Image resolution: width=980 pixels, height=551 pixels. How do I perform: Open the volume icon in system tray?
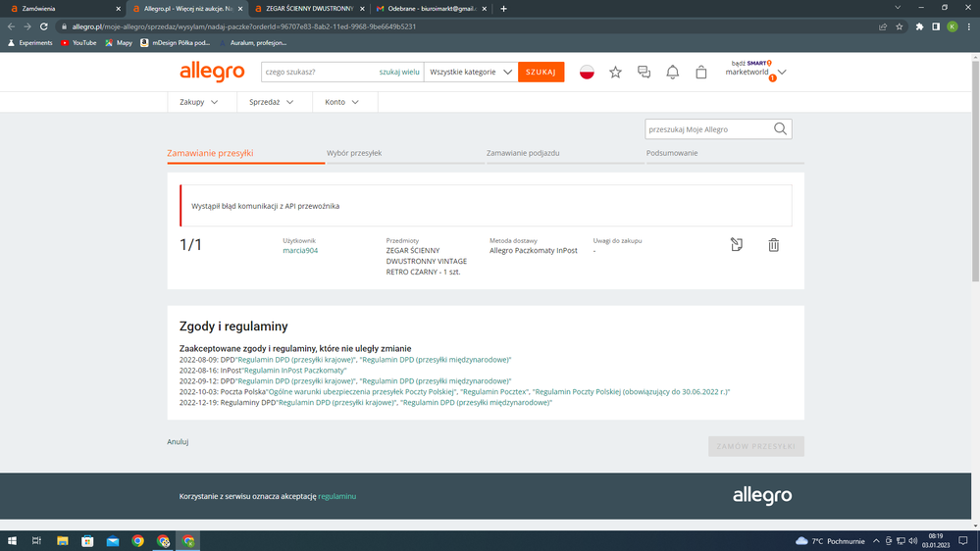click(x=913, y=541)
